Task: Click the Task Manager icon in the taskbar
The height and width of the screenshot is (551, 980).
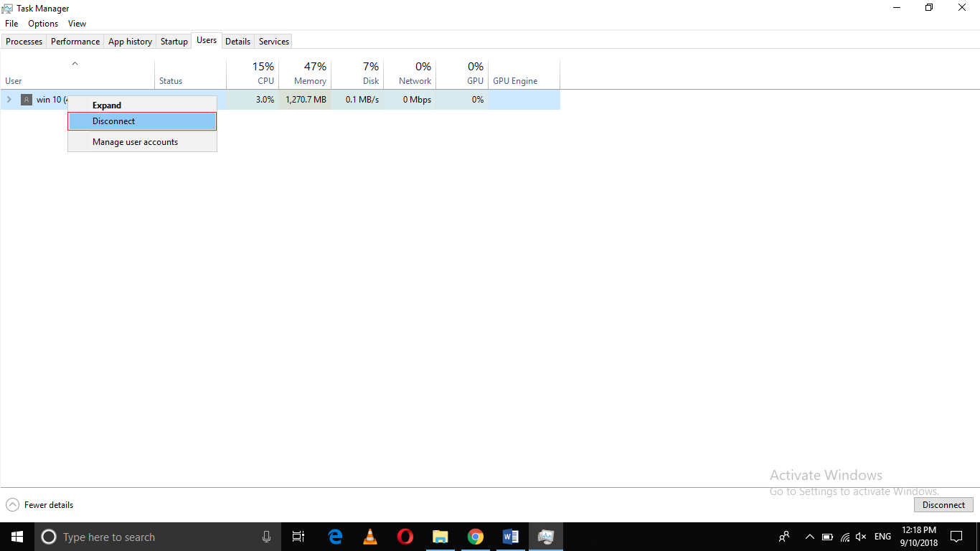Action: 546,537
